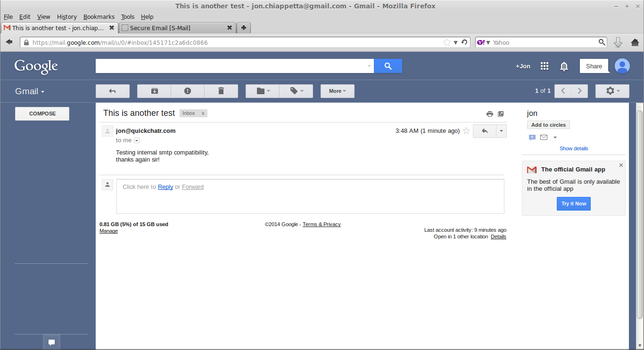The width and height of the screenshot is (644, 350).
Task: Print all messages in conversation
Action: tap(490, 114)
